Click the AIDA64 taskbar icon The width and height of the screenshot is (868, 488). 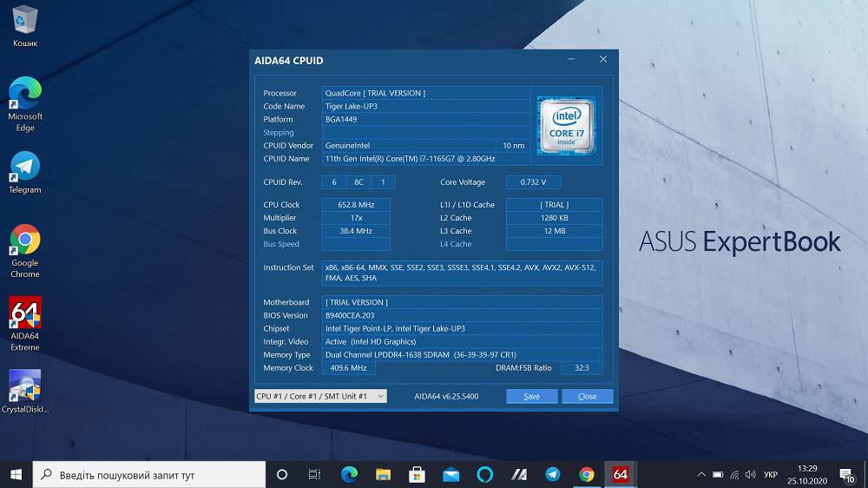[621, 475]
